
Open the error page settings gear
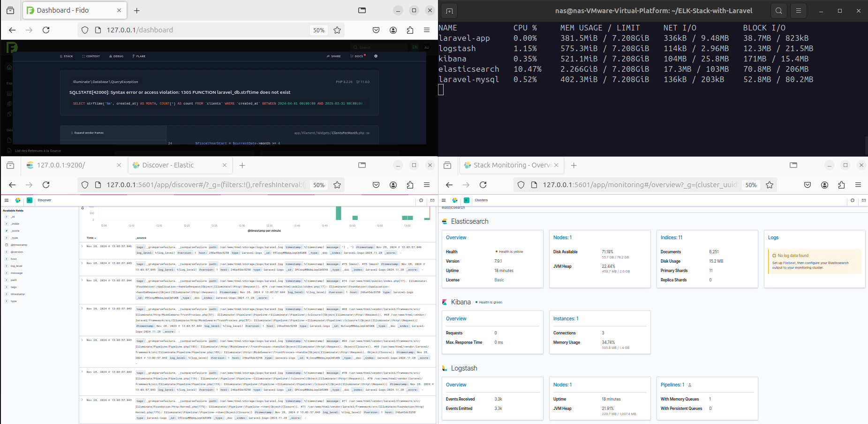pos(376,56)
